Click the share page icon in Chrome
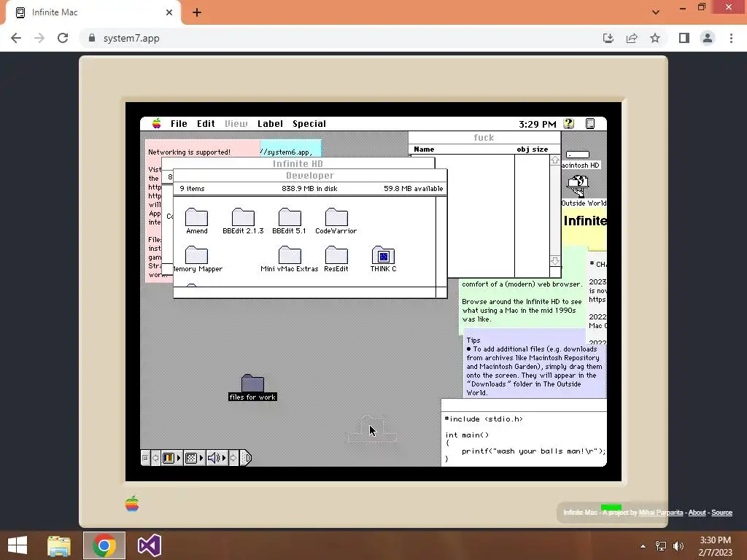The image size is (747, 560). [632, 38]
